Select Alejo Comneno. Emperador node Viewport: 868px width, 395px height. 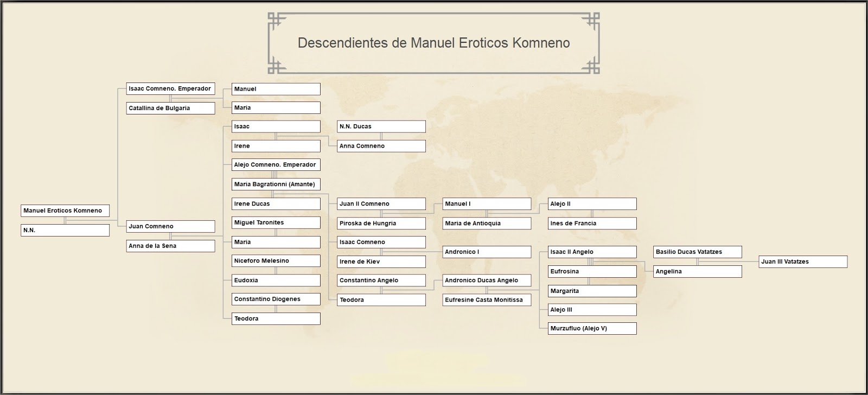tap(276, 164)
